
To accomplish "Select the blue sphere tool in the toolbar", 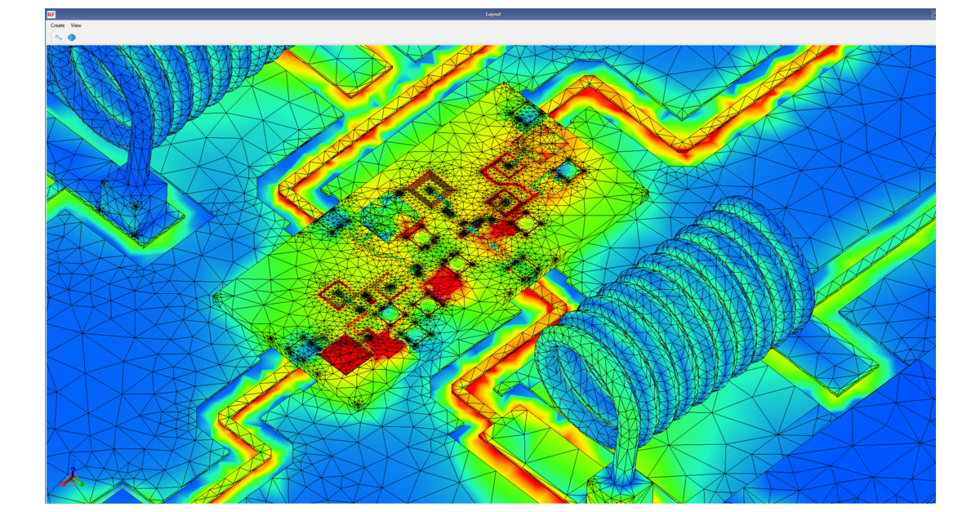I will click(x=72, y=37).
